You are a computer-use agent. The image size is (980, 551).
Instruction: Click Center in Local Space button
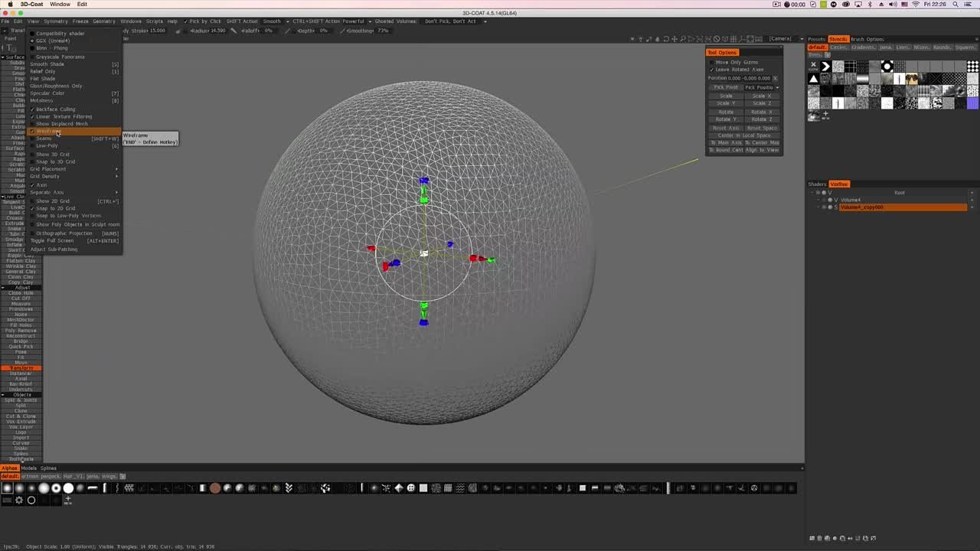point(744,135)
